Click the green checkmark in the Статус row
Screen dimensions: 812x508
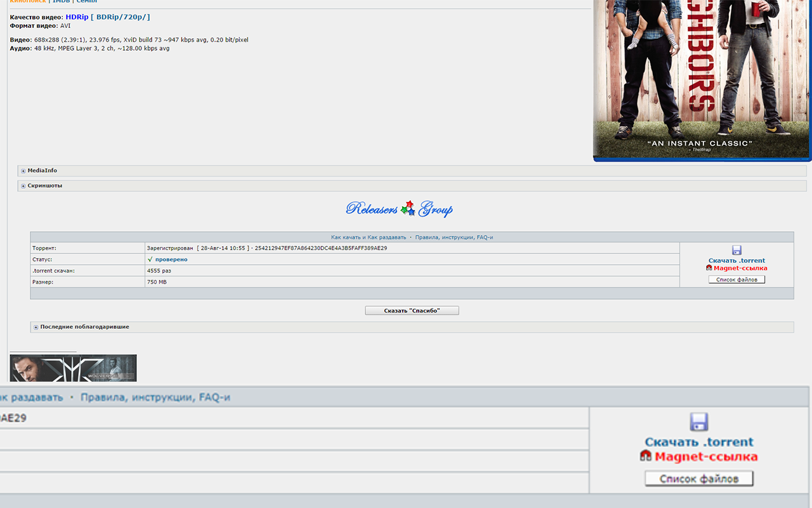point(150,259)
